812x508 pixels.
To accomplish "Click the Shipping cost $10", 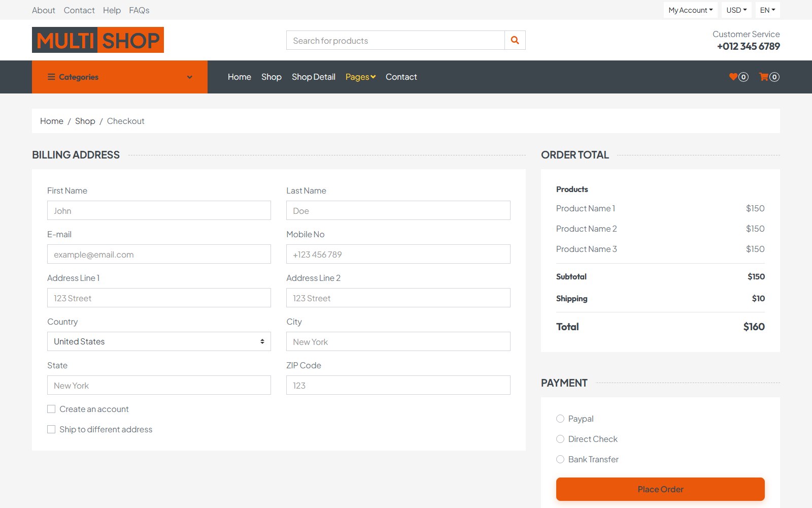I will coord(758,298).
